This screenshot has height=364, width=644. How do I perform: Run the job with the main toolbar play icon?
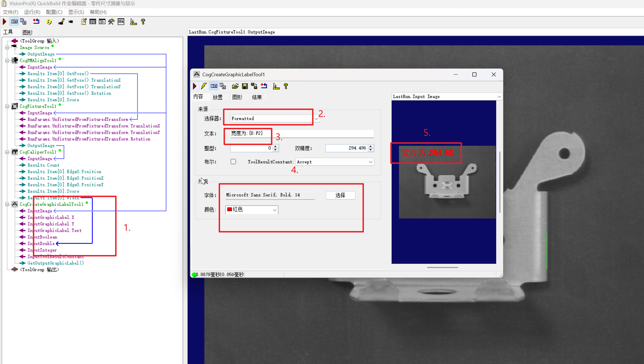[5, 22]
